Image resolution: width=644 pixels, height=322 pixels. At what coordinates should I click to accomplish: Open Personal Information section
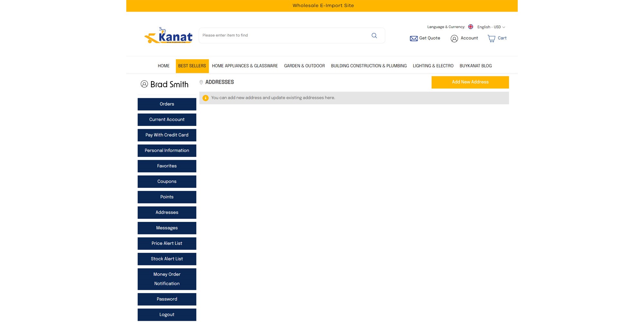pyautogui.click(x=167, y=150)
